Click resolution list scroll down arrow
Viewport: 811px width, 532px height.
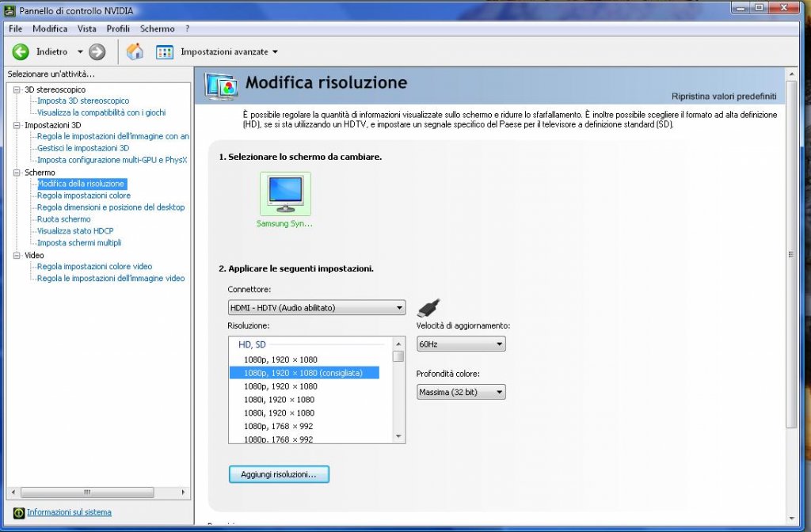pyautogui.click(x=398, y=437)
